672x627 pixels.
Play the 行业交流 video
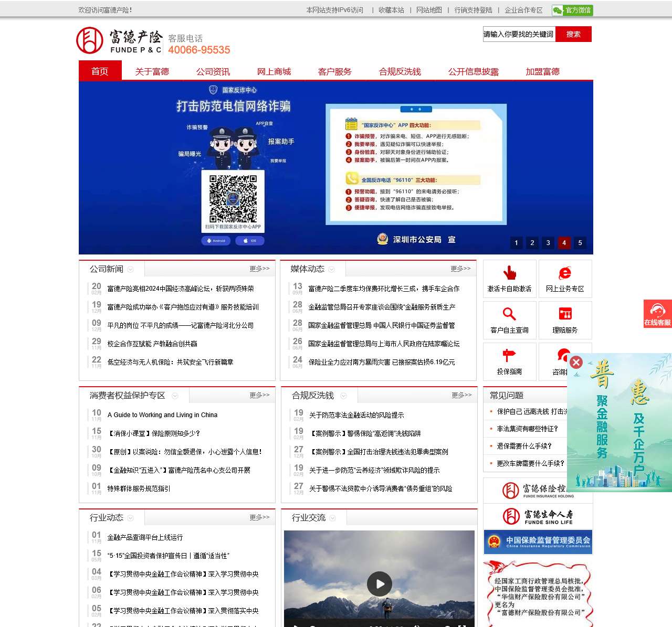[380, 583]
